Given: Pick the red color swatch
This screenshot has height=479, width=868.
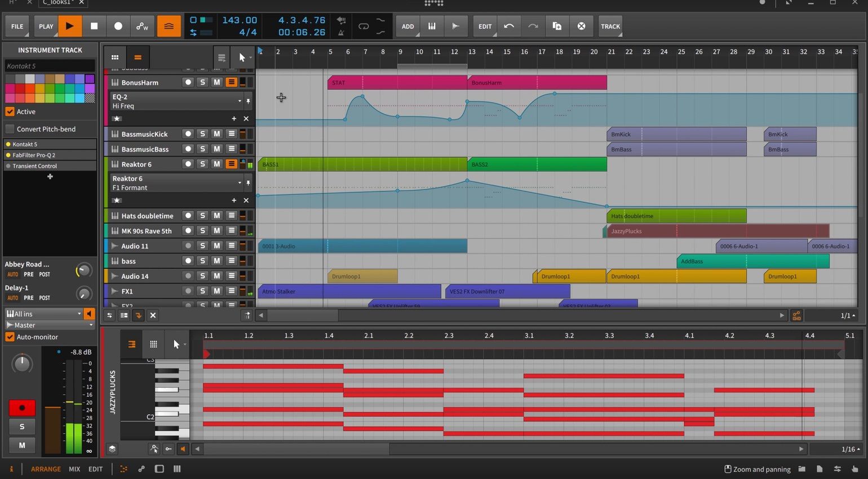Looking at the screenshot, I should [x=20, y=88].
